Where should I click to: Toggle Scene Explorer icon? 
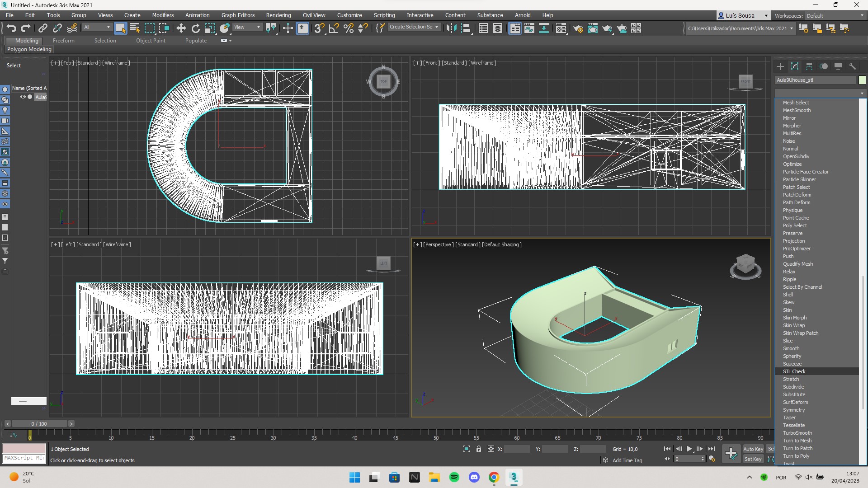(x=483, y=28)
